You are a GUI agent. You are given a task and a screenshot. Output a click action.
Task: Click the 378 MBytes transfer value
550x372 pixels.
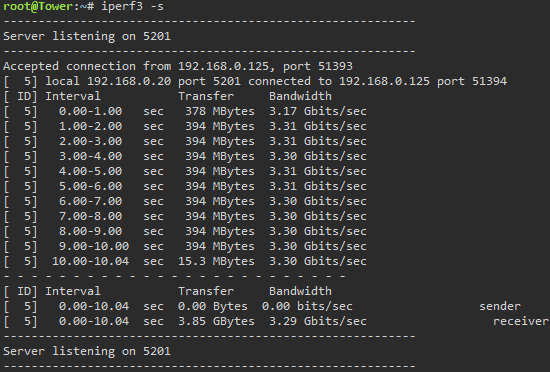pos(220,111)
